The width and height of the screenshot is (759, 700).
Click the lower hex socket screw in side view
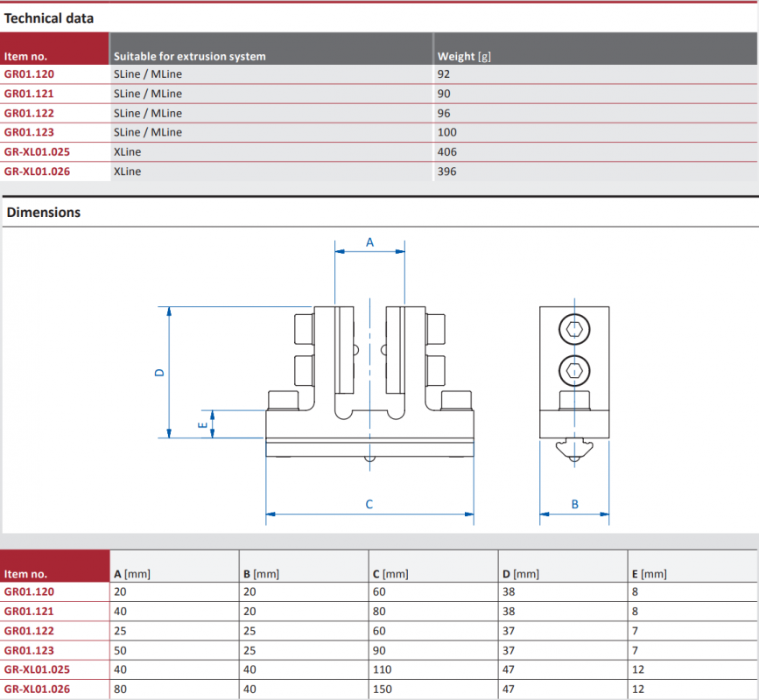click(574, 371)
